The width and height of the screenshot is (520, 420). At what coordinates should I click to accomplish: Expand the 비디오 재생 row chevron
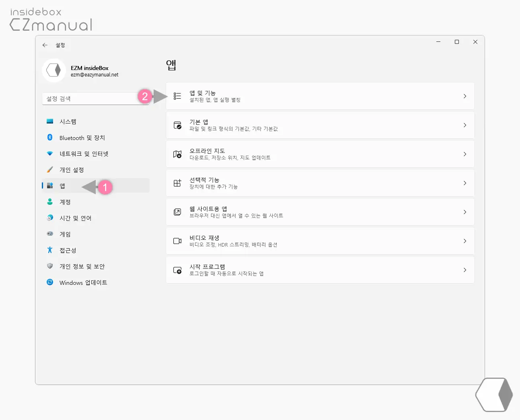[x=465, y=241]
